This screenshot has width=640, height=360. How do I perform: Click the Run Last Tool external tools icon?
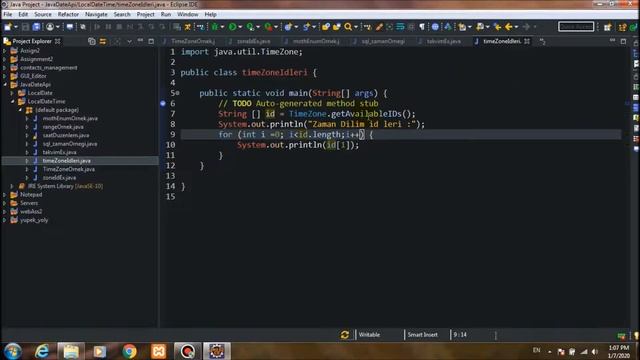pos(269,27)
